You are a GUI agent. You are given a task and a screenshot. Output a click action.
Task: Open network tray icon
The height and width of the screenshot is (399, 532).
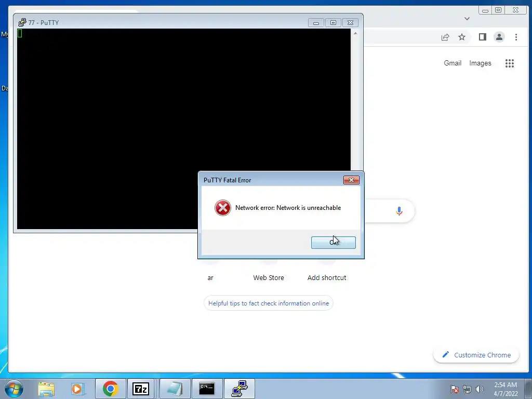coord(467,389)
